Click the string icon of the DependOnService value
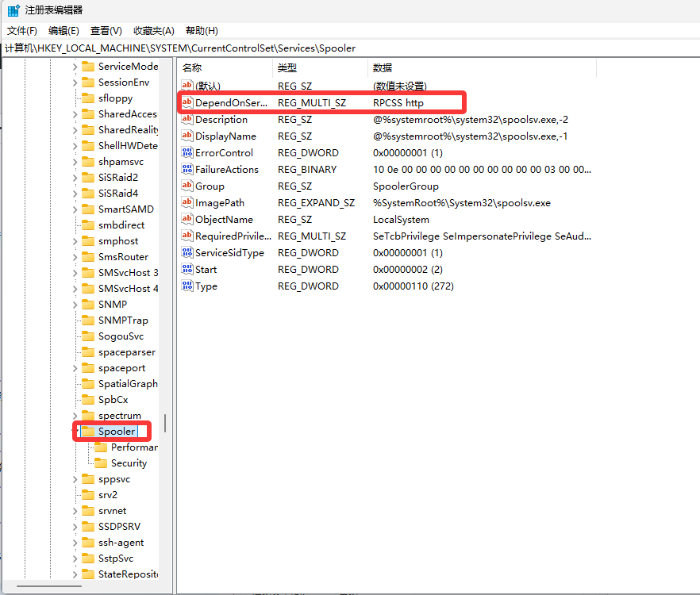 pyautogui.click(x=187, y=102)
